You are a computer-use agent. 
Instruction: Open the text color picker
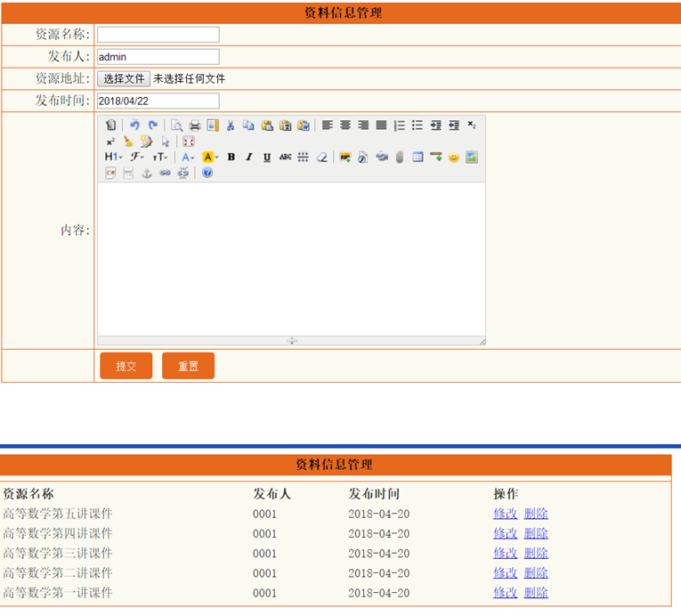tap(189, 157)
